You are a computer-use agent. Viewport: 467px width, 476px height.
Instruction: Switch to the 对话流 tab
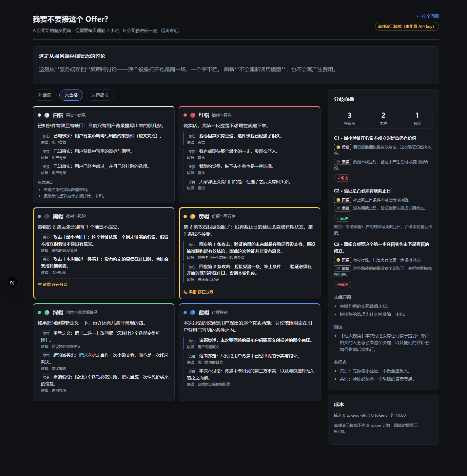coord(45,95)
